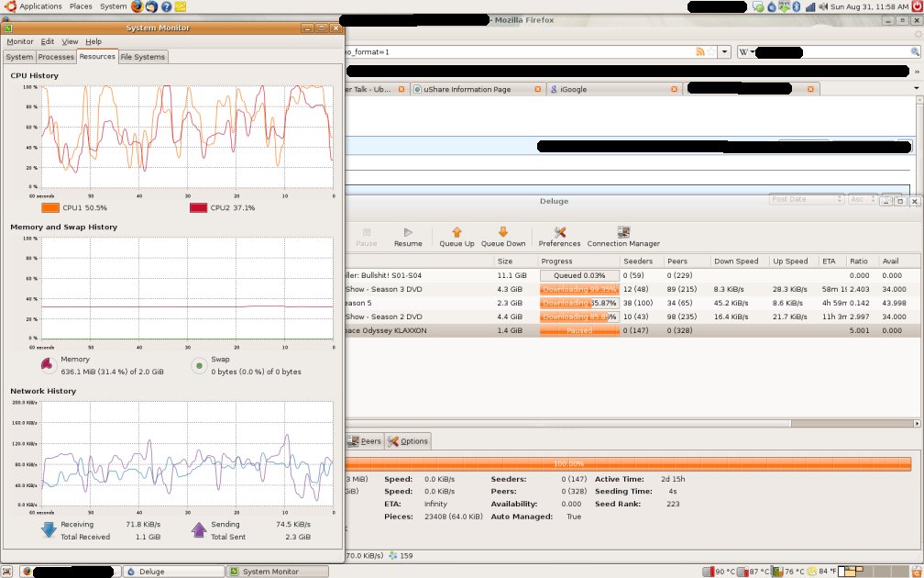Click the Season 5 torrent progress bar
Image resolution: width=924 pixels, height=578 pixels.
(579, 303)
